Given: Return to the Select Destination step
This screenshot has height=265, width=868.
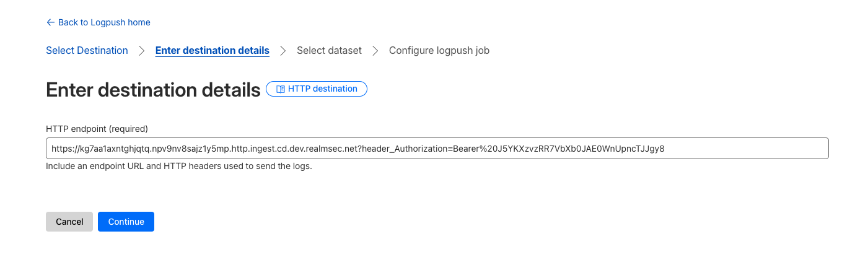Looking at the screenshot, I should pyautogui.click(x=87, y=51).
